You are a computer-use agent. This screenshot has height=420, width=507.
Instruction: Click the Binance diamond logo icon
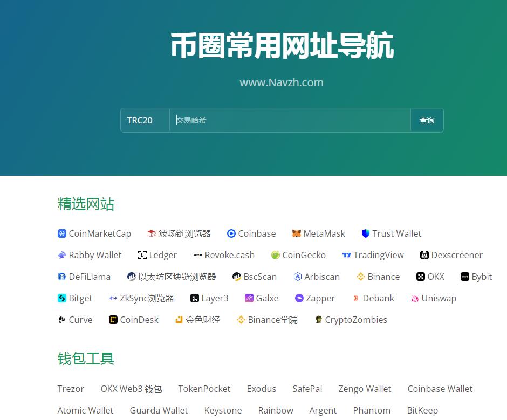click(x=361, y=277)
